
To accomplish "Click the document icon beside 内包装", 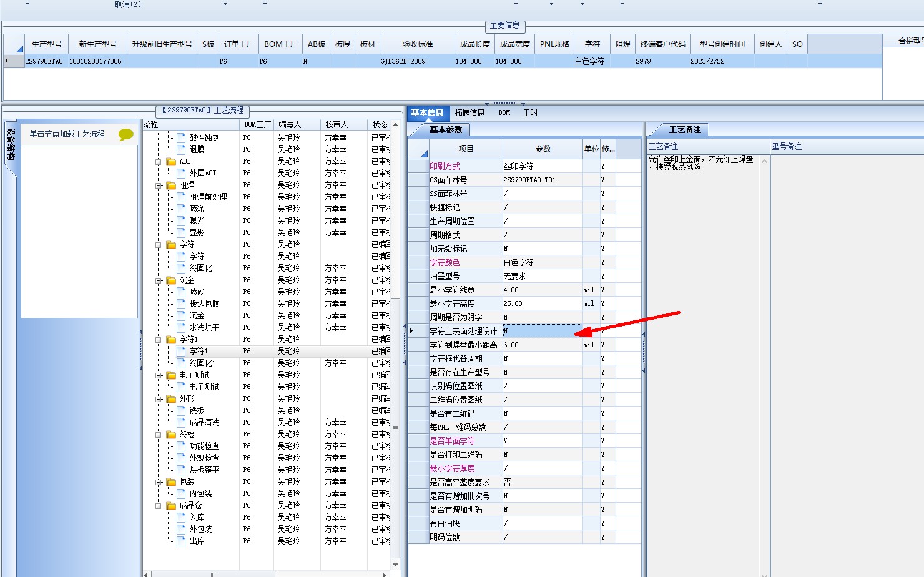I will (x=181, y=493).
